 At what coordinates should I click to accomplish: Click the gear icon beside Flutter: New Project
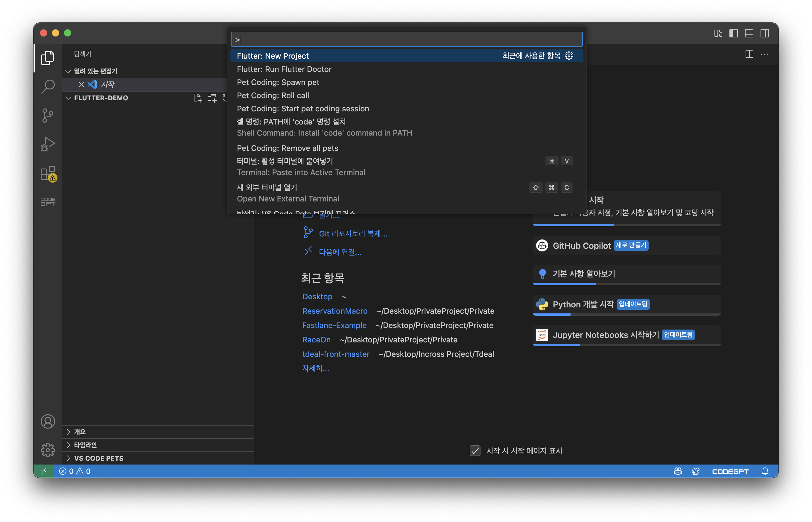coord(569,56)
